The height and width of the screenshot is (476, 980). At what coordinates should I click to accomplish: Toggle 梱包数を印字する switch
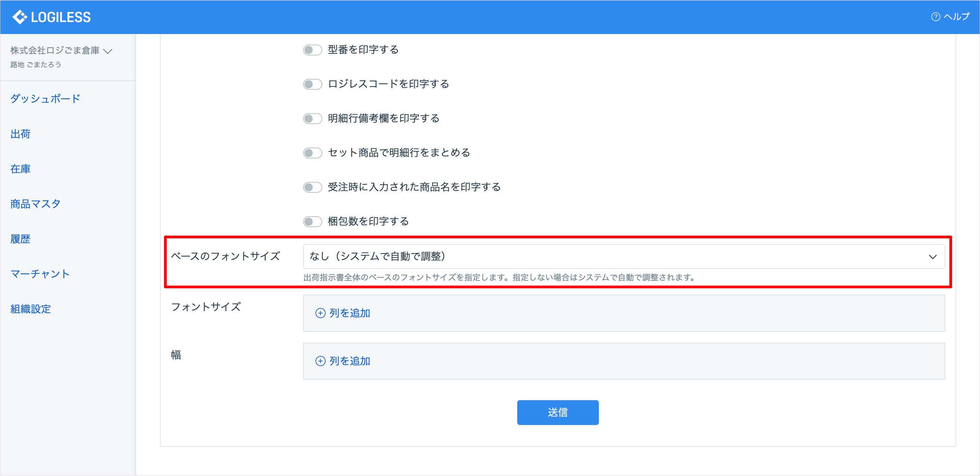(x=312, y=222)
